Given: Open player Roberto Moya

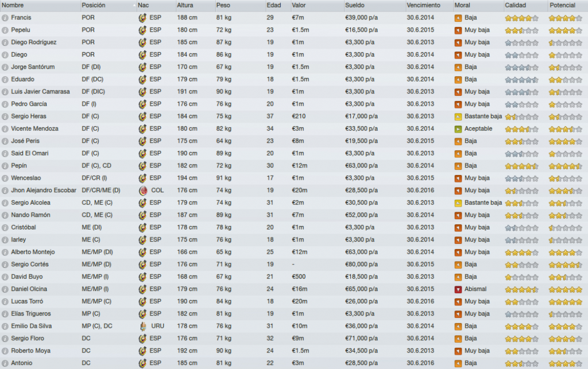Looking at the screenshot, I should (x=31, y=351).
